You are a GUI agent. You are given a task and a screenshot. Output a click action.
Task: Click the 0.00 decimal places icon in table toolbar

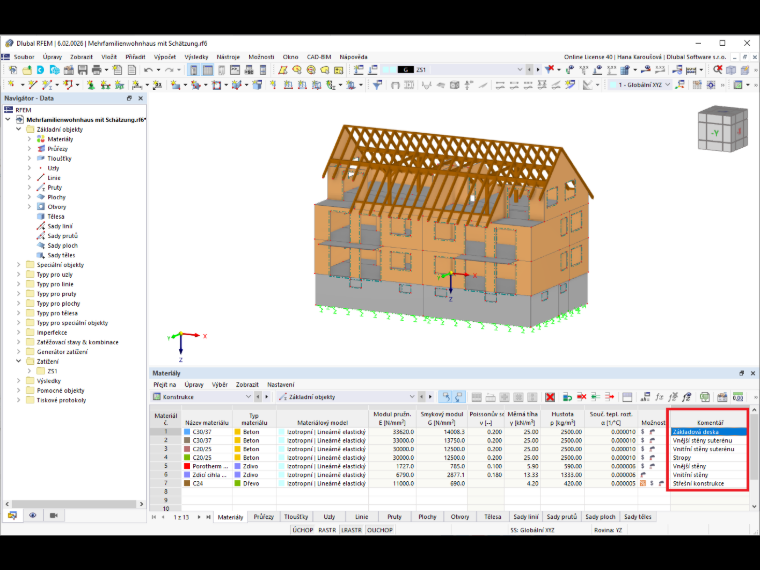click(x=738, y=397)
